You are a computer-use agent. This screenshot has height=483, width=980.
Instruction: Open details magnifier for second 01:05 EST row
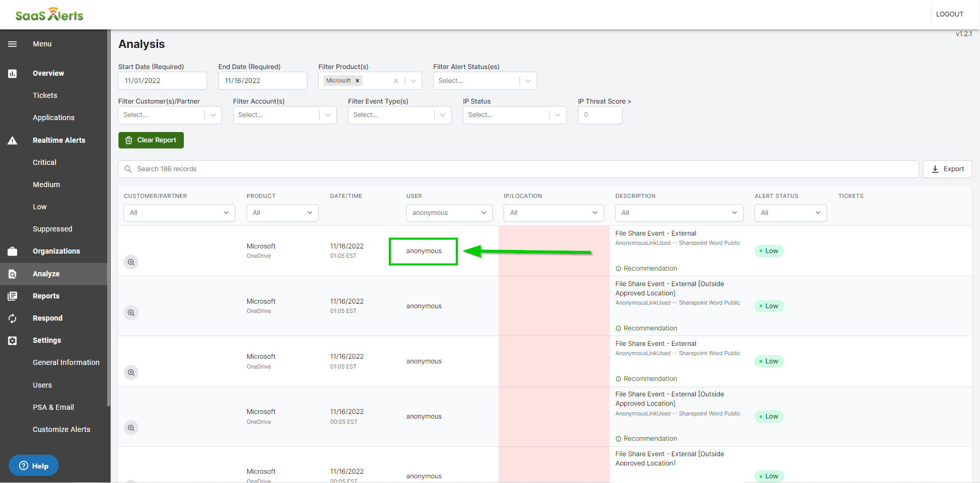click(x=131, y=313)
